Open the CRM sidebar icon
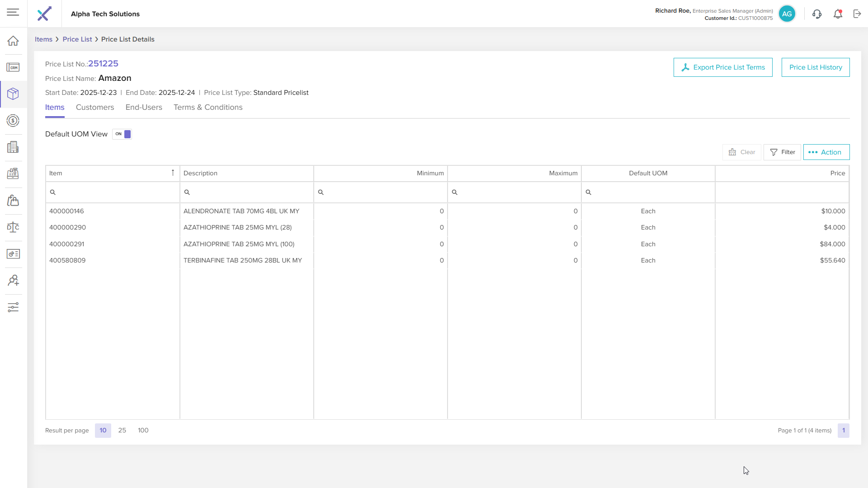 pos(13,67)
